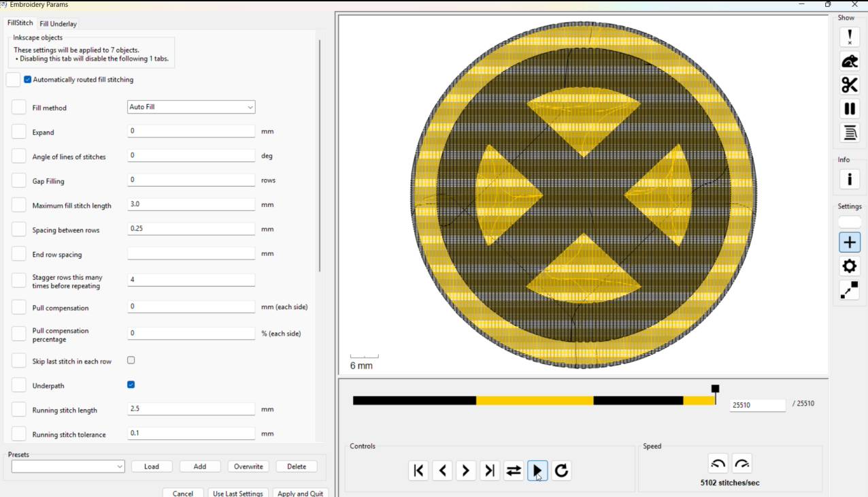Click the empty End row spacing field
The image size is (868, 497).
[191, 253]
